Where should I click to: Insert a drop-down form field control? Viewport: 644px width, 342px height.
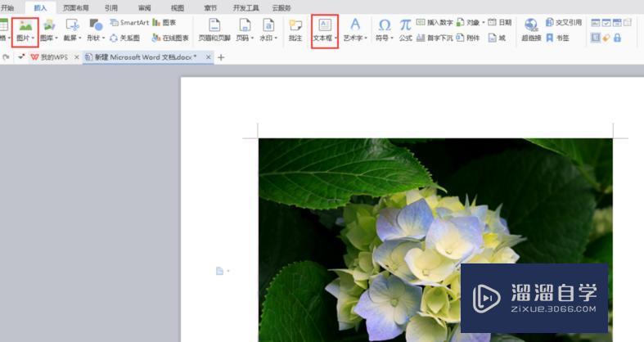point(617,23)
